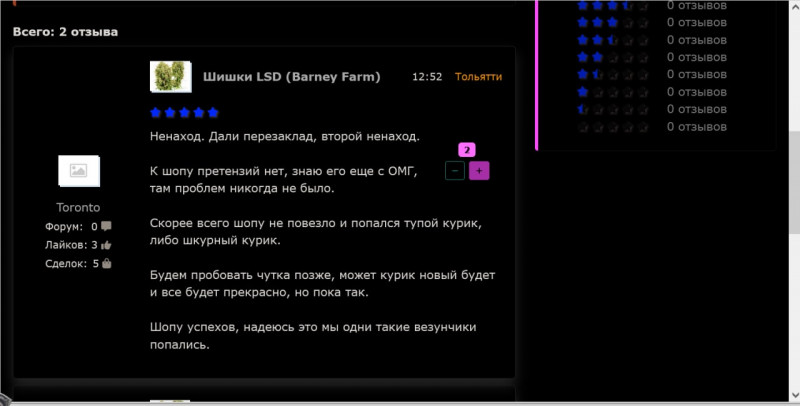Click the five-star rating of the review
Screen dimensions: 800x406
(x=184, y=114)
